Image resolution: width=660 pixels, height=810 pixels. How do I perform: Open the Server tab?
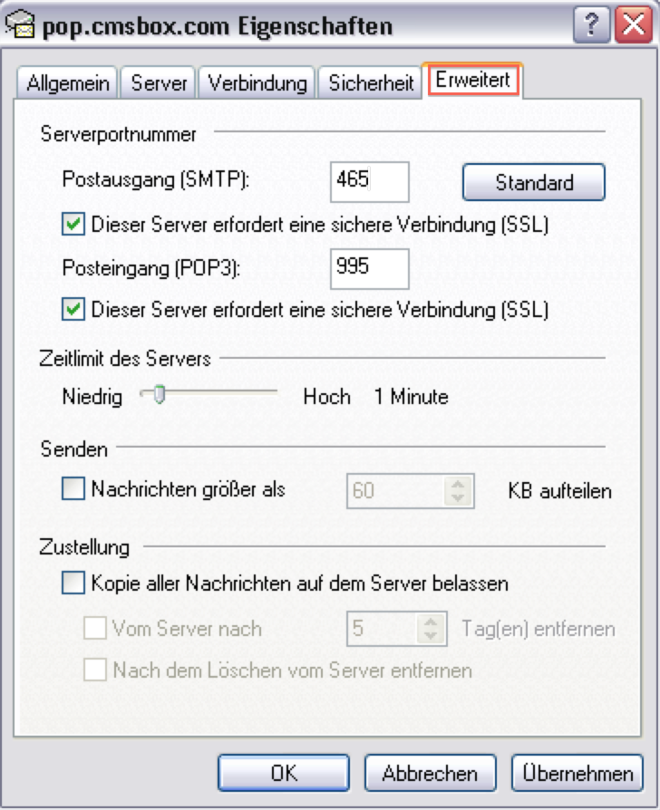[159, 84]
